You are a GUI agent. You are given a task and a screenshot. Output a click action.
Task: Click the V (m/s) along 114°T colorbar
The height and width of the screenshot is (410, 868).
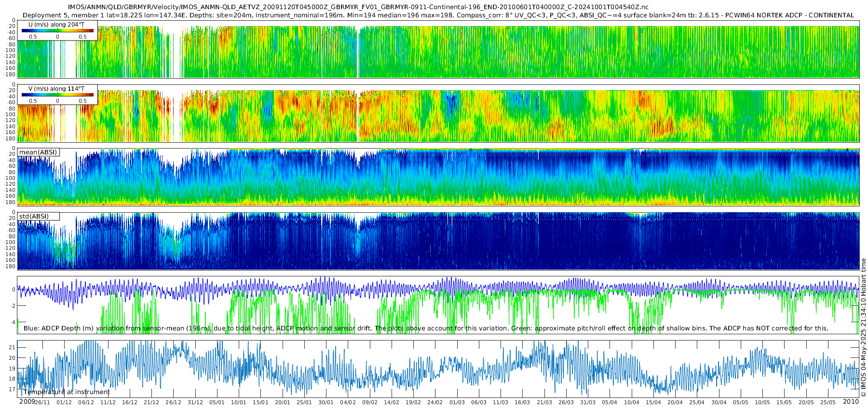coord(57,95)
